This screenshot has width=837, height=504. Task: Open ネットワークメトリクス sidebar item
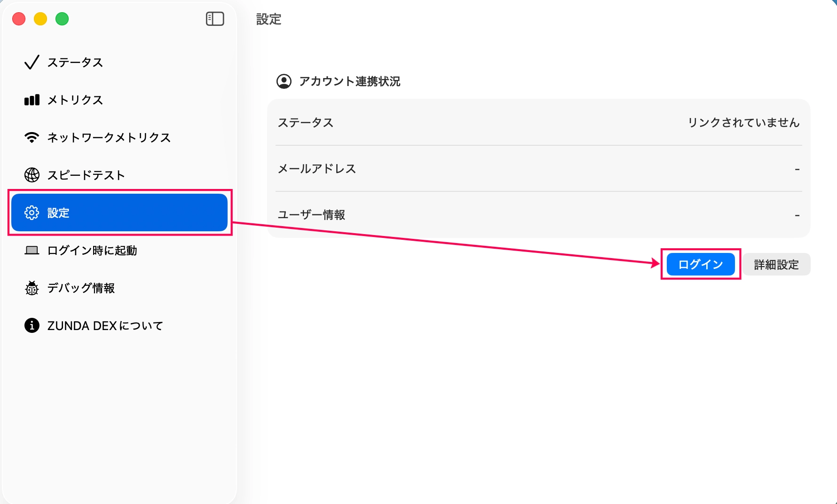(x=109, y=137)
